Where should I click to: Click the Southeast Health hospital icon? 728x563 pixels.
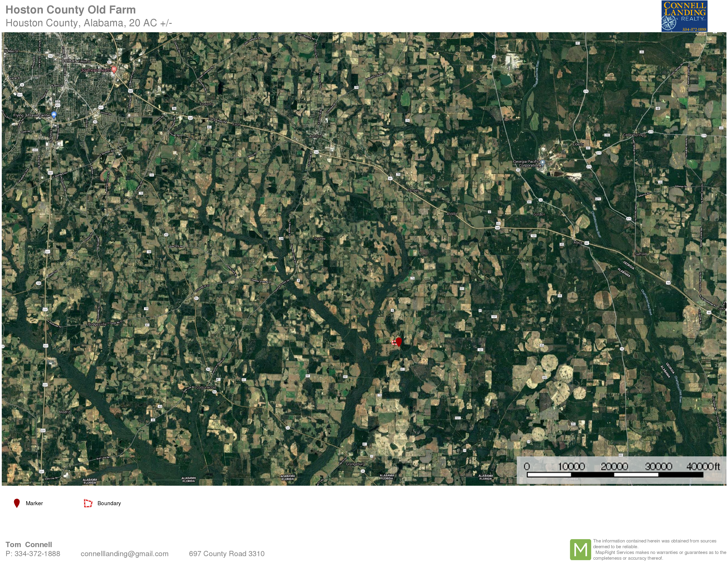pyautogui.click(x=114, y=69)
